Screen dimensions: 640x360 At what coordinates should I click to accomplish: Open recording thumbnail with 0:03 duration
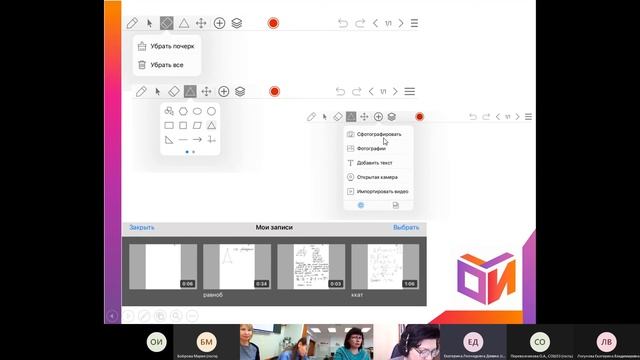click(x=311, y=267)
